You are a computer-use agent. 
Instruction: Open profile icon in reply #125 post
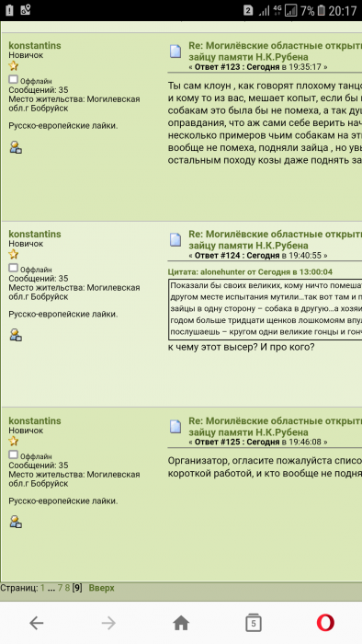16,522
